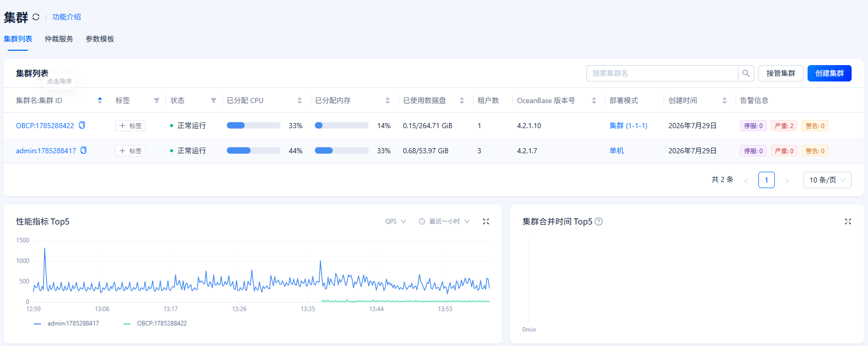Sort by 已分配 CPU column
This screenshot has height=346, width=868.
tap(300, 100)
